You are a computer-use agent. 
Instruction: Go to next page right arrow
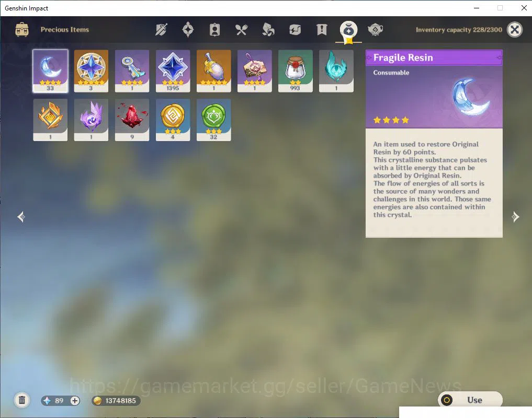pyautogui.click(x=515, y=217)
